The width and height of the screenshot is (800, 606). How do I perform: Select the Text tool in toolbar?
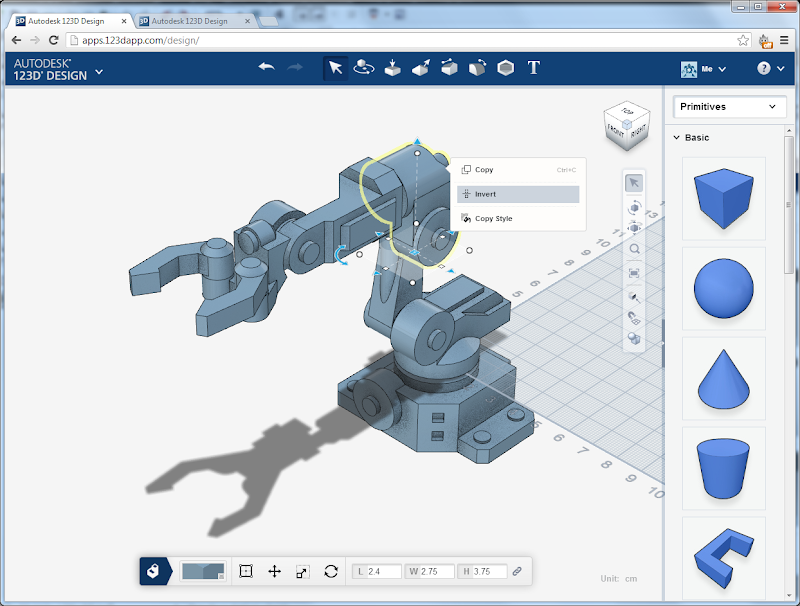pos(534,67)
